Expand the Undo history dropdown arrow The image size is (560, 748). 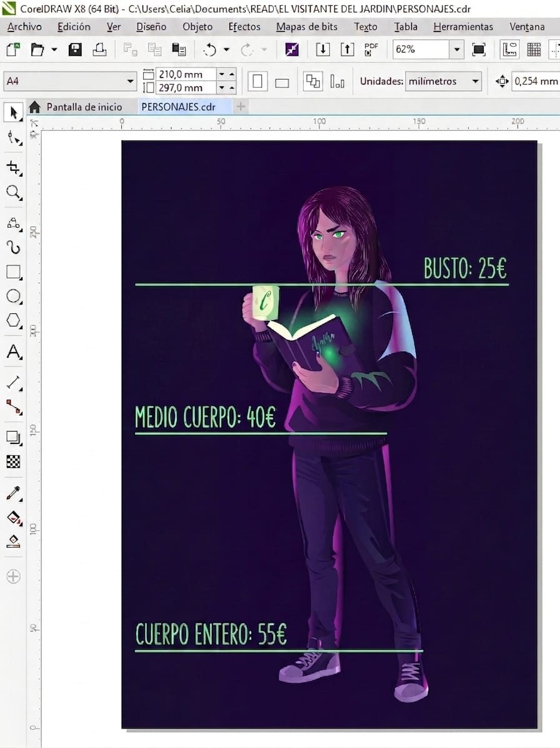pyautogui.click(x=226, y=49)
